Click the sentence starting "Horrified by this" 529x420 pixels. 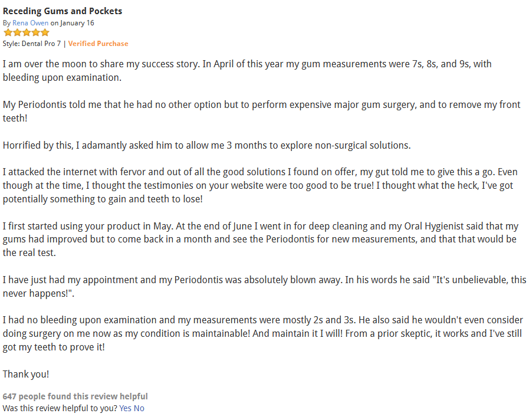tap(206, 145)
